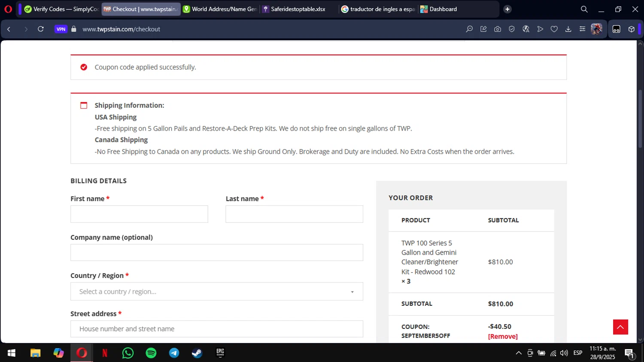The width and height of the screenshot is (644, 362).
Task: Open the Easy setup sliders icon
Action: [x=582, y=29]
